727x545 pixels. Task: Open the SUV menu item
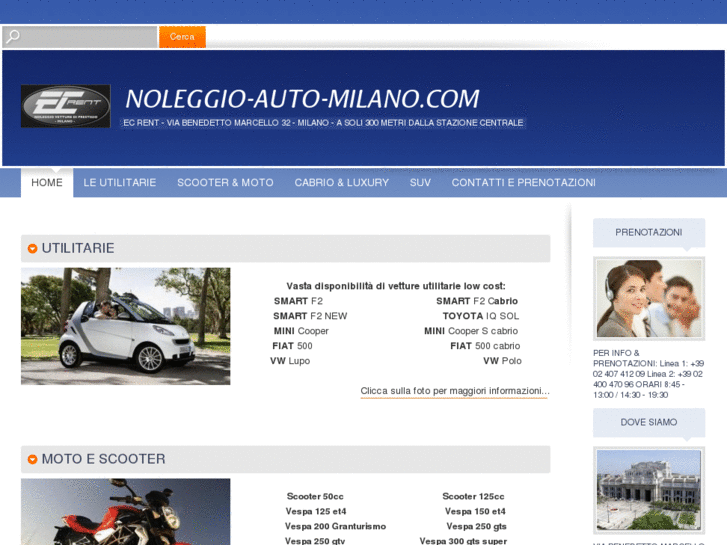[420, 182]
